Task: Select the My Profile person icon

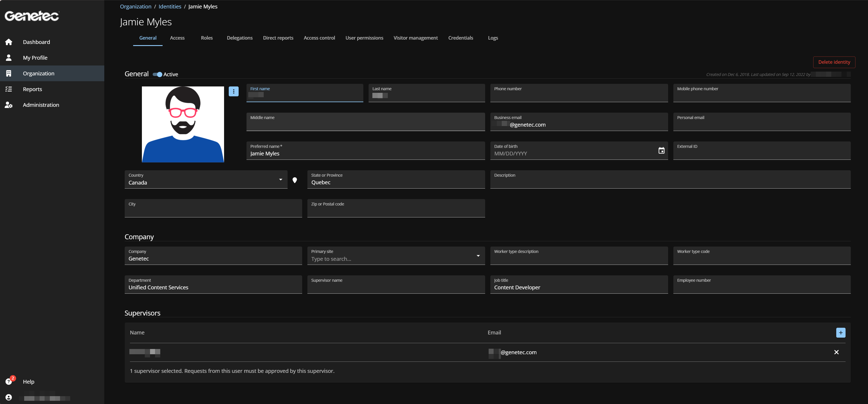Action: (8, 58)
